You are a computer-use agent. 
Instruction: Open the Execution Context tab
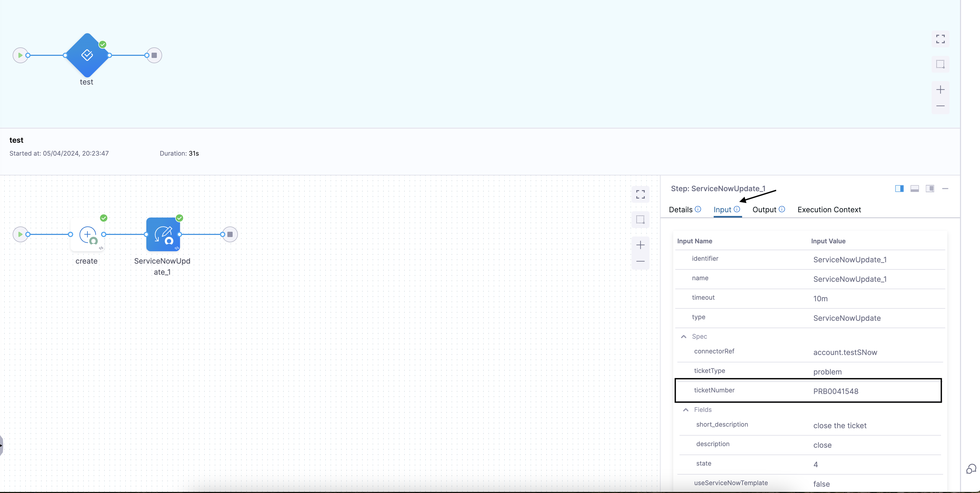[829, 210]
